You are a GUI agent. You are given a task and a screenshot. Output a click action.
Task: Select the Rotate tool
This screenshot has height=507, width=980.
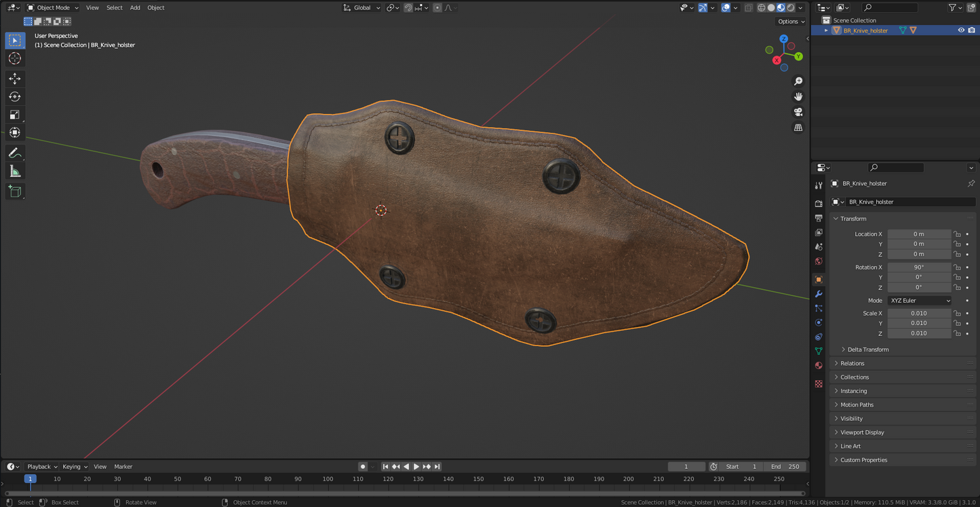[x=14, y=96]
